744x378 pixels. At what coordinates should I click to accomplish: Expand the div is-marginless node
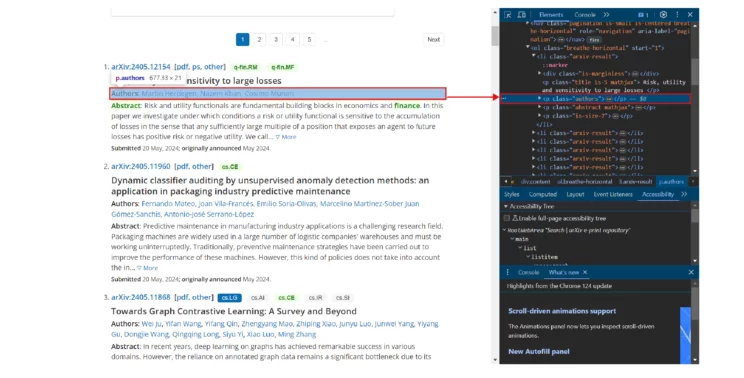(x=539, y=74)
